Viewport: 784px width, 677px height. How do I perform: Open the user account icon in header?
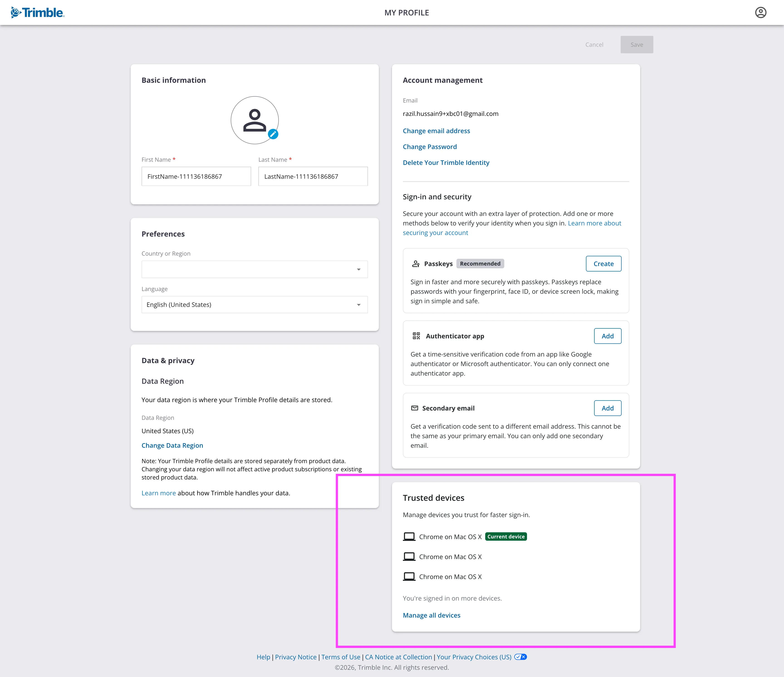pos(761,12)
